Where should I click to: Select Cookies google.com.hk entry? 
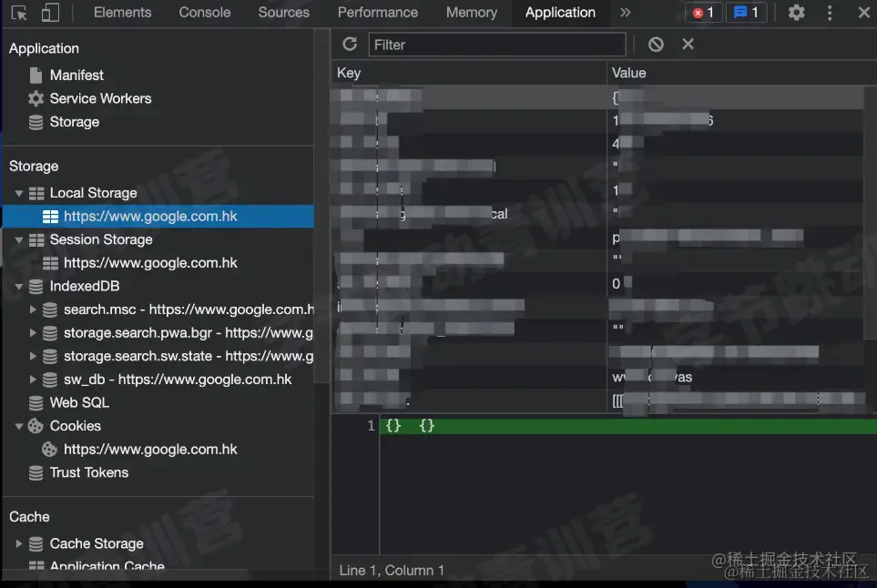(x=150, y=450)
